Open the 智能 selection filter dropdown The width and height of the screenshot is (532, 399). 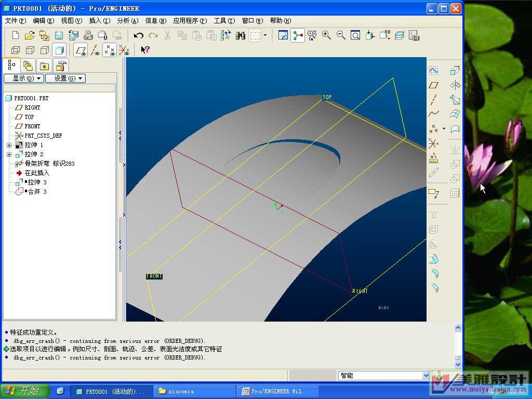pos(426,375)
